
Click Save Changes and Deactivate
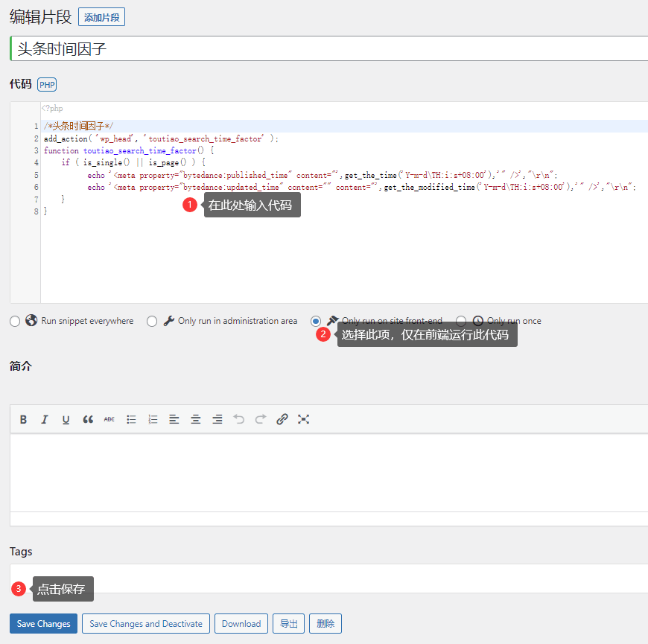(x=146, y=623)
